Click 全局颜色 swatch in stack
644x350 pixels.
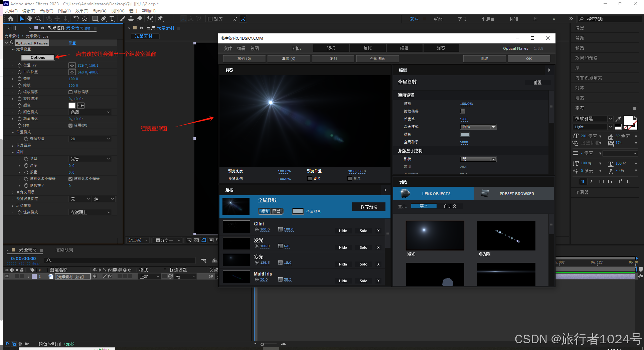coord(298,211)
